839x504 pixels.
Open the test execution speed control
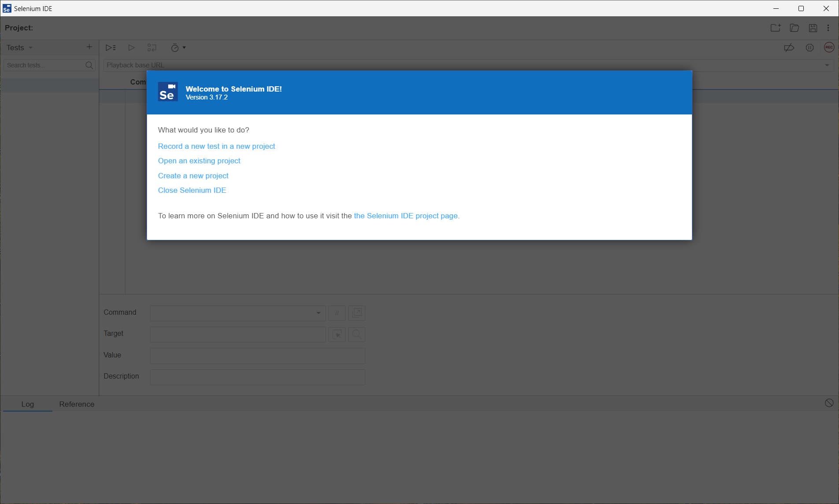(x=178, y=48)
